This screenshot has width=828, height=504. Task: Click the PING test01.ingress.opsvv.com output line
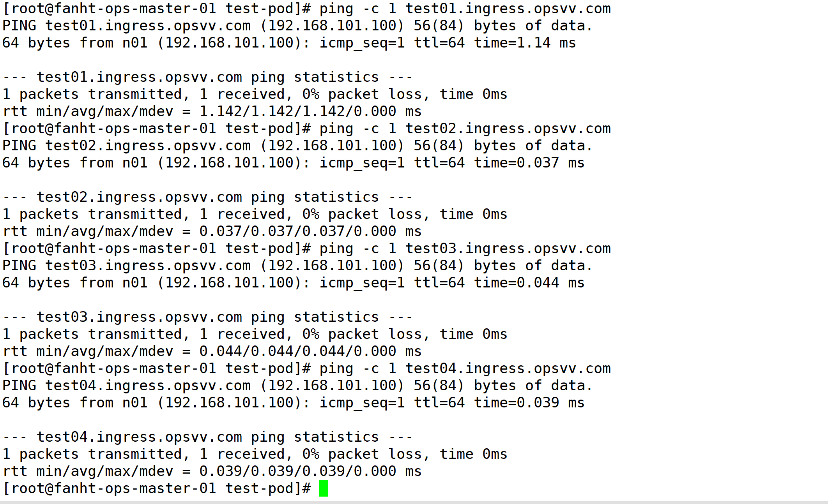(x=297, y=26)
